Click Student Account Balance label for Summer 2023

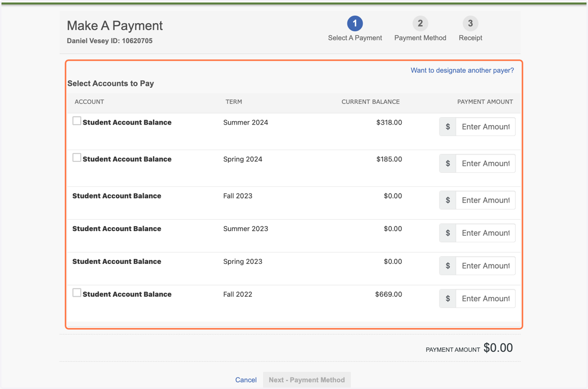coord(117,229)
